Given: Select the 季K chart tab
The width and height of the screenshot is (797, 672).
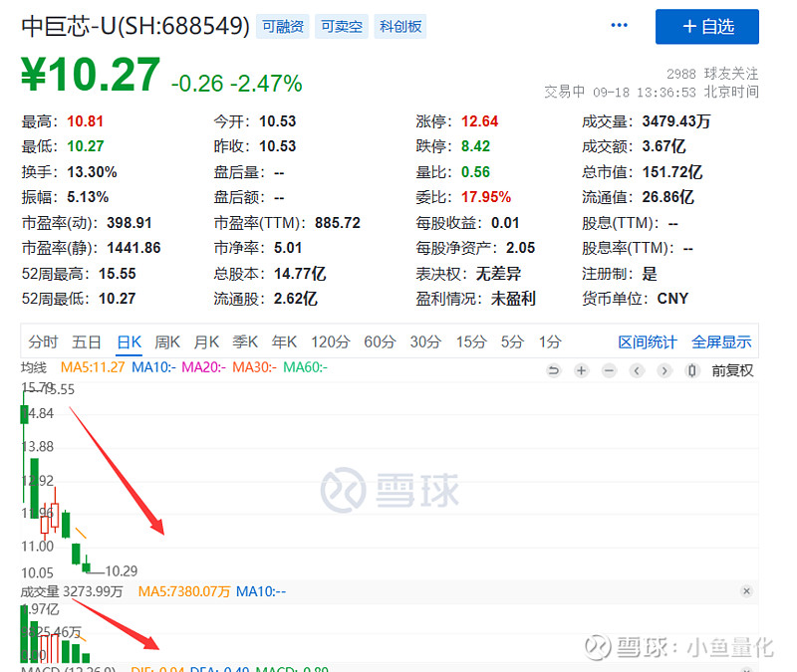Looking at the screenshot, I should coord(245,341).
